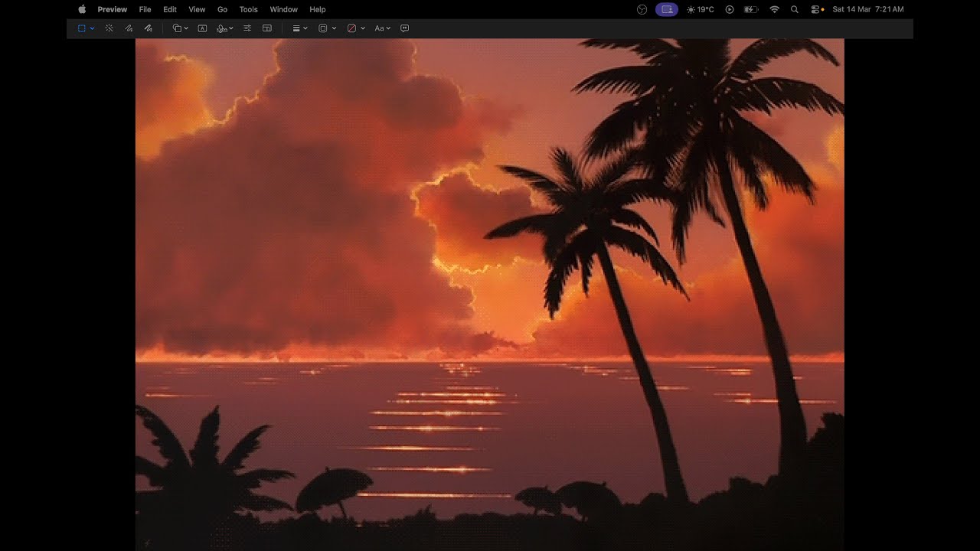Click the purple screen sharing indicator
Screen dimensions: 980x551
pos(667,9)
